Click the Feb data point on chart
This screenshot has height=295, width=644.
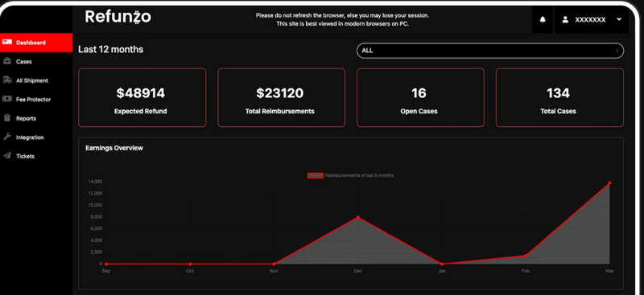(526, 256)
